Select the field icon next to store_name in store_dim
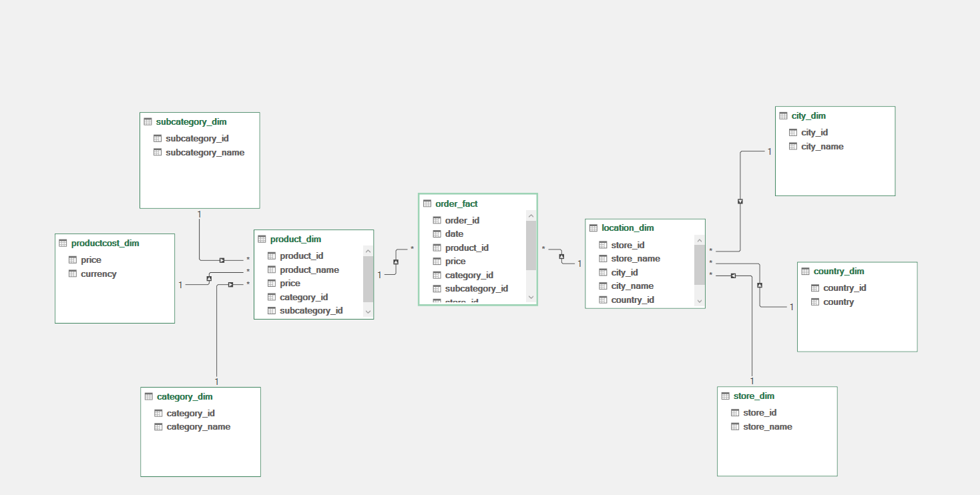The image size is (980, 495). 734,426
